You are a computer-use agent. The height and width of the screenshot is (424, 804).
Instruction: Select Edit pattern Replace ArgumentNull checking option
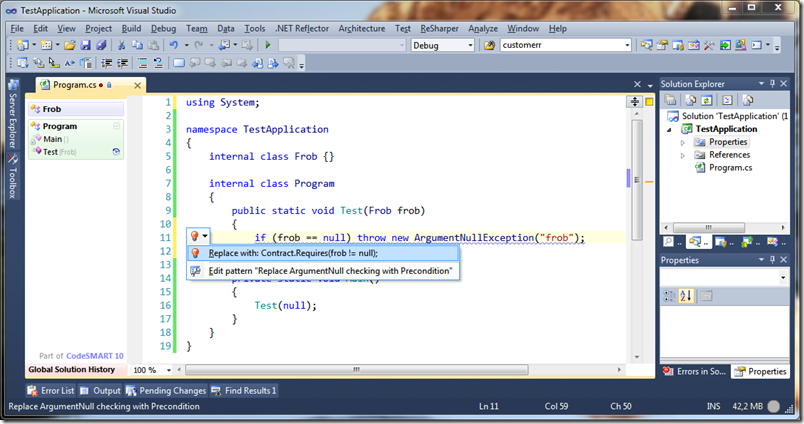tap(323, 271)
